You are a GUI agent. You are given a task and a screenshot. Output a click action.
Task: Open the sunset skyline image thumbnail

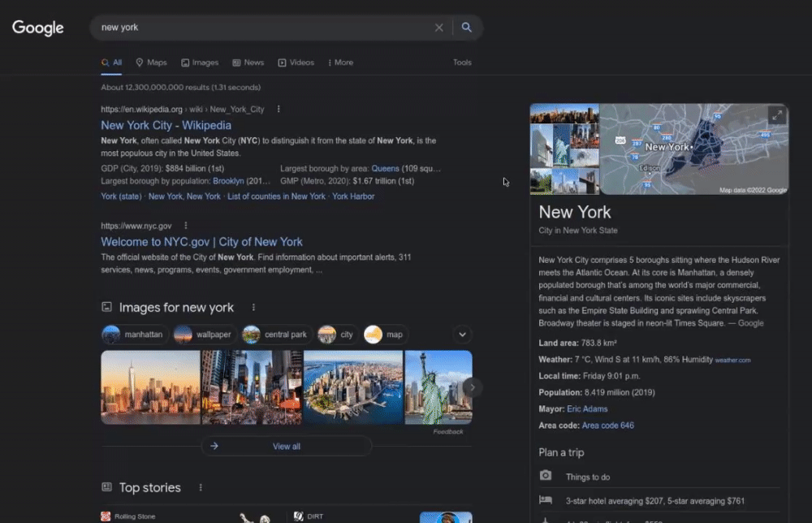[150, 387]
